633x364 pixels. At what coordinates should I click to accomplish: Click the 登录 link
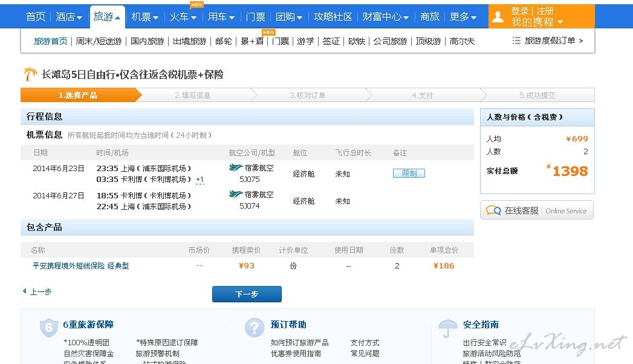coord(520,11)
